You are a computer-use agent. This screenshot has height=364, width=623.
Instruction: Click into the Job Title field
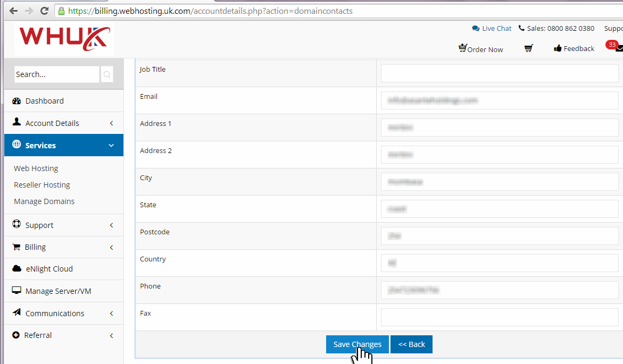tap(499, 73)
